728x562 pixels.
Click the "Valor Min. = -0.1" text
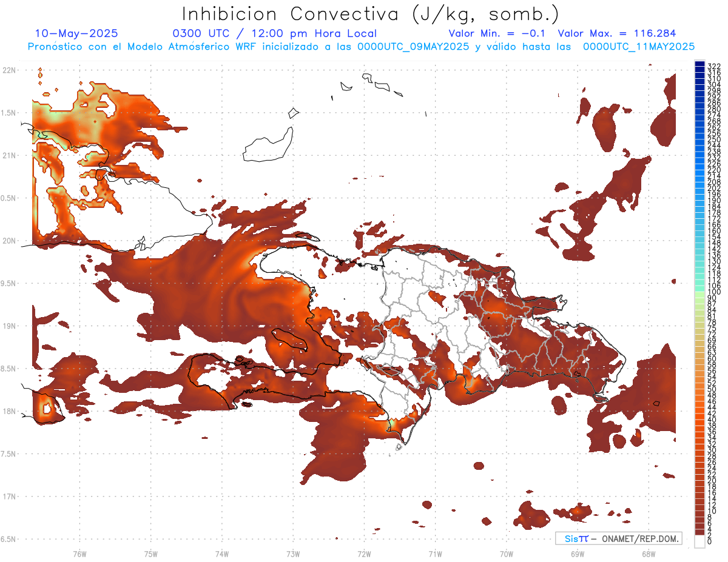[x=497, y=33]
